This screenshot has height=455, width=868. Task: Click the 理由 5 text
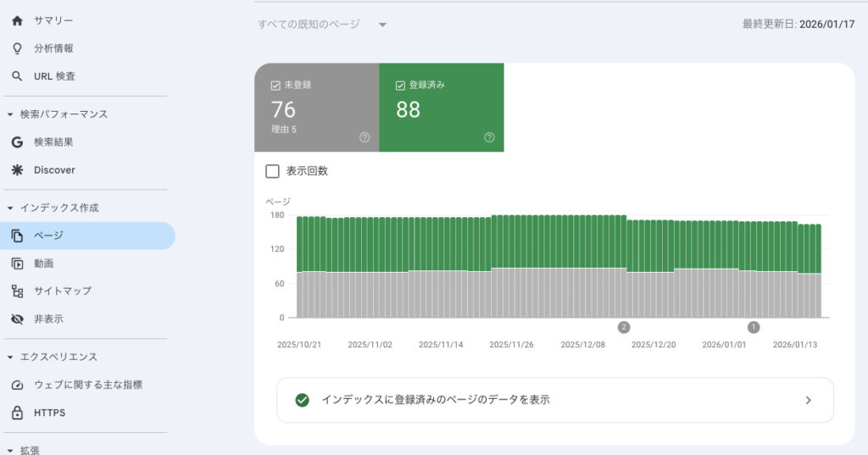(x=283, y=130)
